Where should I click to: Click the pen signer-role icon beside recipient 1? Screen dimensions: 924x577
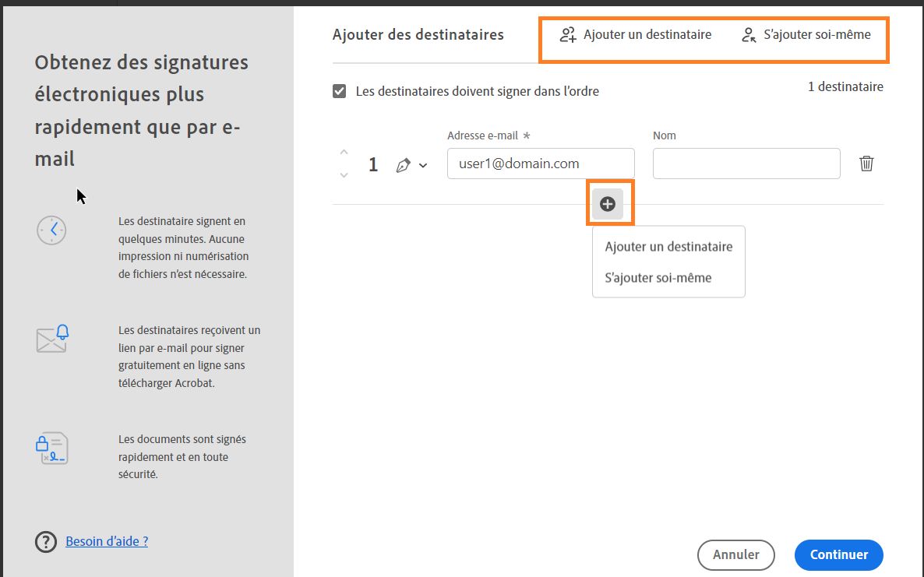403,164
